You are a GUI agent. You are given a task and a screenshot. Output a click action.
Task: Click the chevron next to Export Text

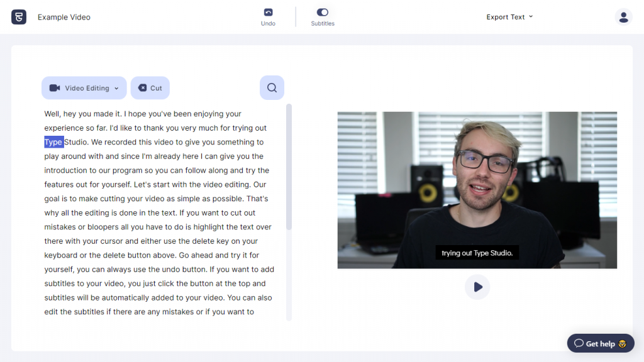(531, 16)
